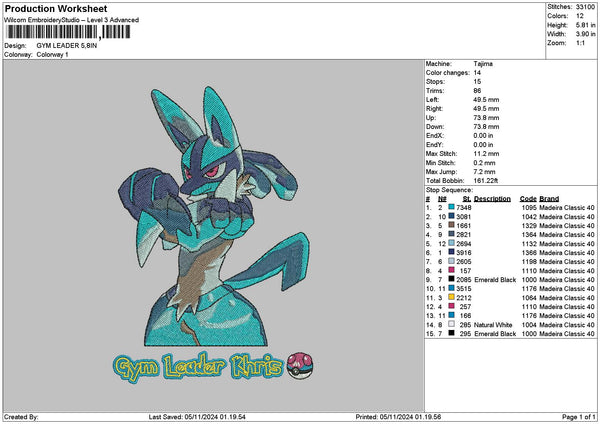600x424 pixels.
Task: Click the Zoom value '1:1'
Action: [x=580, y=43]
